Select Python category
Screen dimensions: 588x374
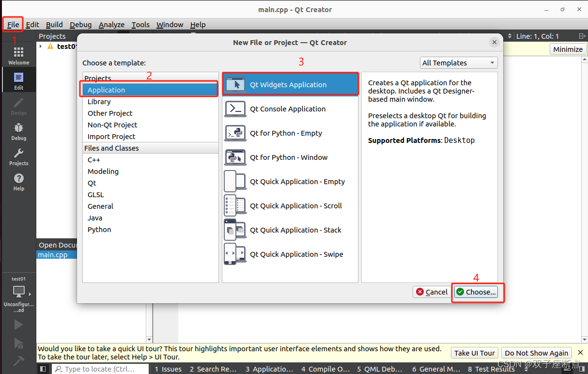(151, 229)
